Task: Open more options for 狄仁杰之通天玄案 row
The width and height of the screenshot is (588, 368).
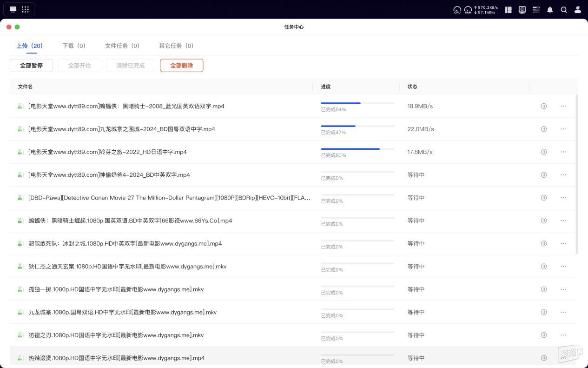Action: coord(563,267)
